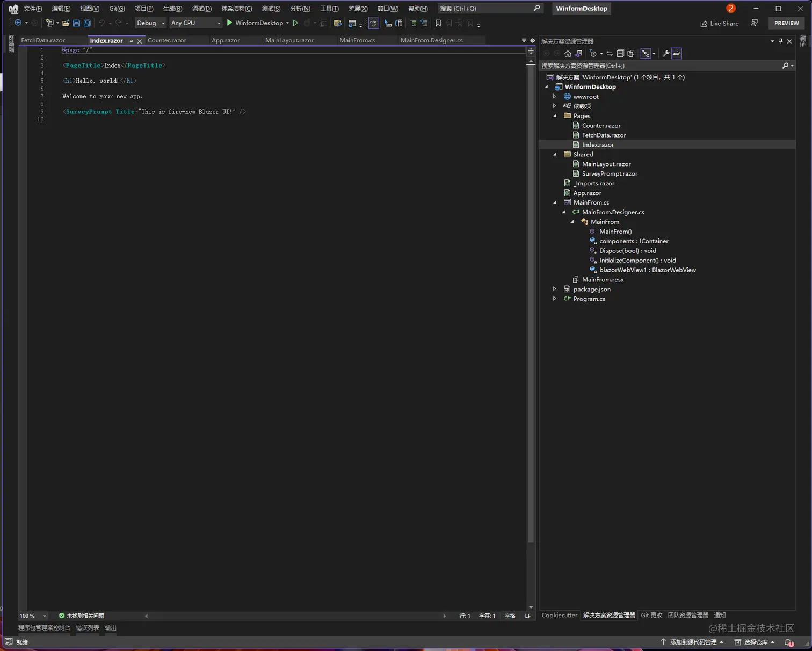Click Start Without Debugging outline play icon

click(295, 23)
